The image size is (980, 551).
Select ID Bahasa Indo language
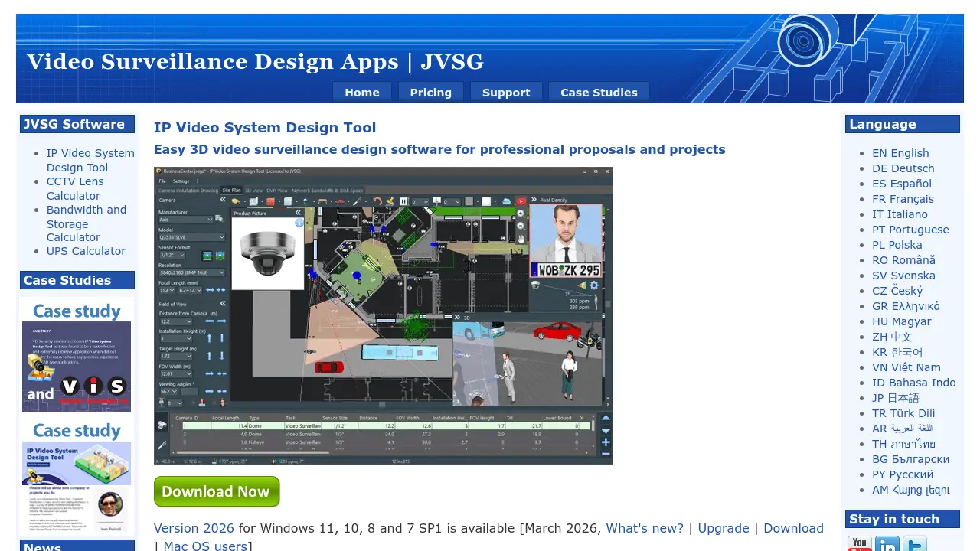tap(914, 383)
